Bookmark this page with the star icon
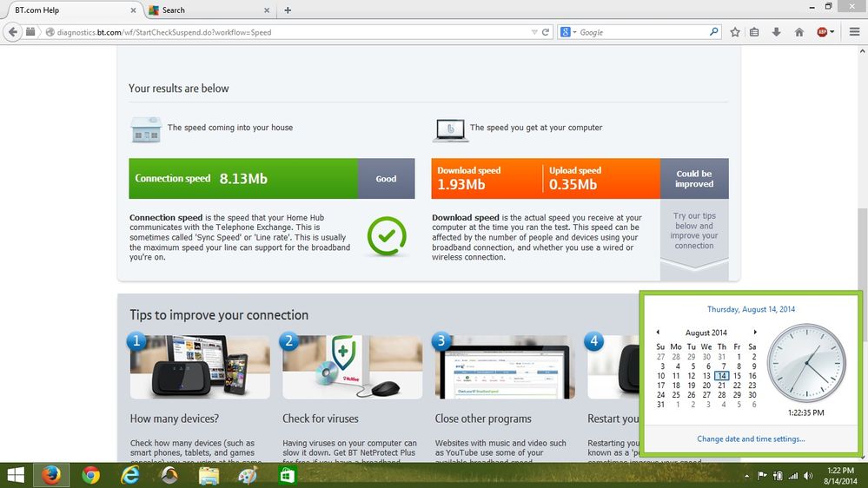Viewport: 868px width, 488px height. click(735, 32)
